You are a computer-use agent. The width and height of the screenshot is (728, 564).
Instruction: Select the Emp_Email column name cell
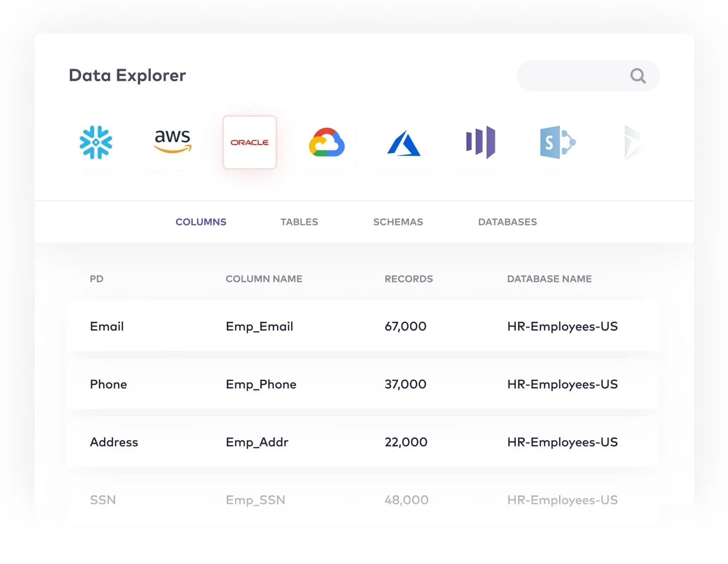[259, 327]
